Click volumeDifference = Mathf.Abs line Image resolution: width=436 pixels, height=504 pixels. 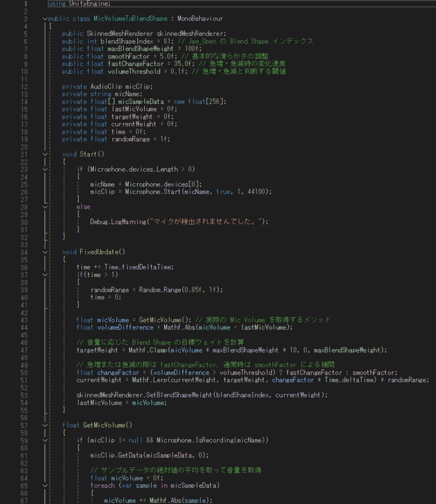pos(185,327)
